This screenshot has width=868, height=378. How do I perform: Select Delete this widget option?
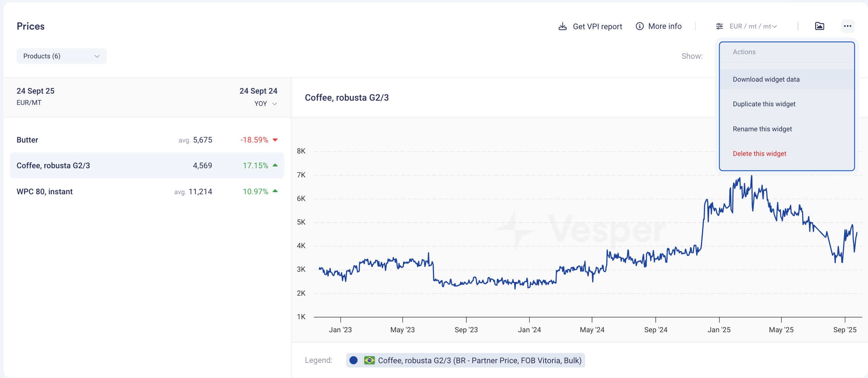[x=759, y=154]
